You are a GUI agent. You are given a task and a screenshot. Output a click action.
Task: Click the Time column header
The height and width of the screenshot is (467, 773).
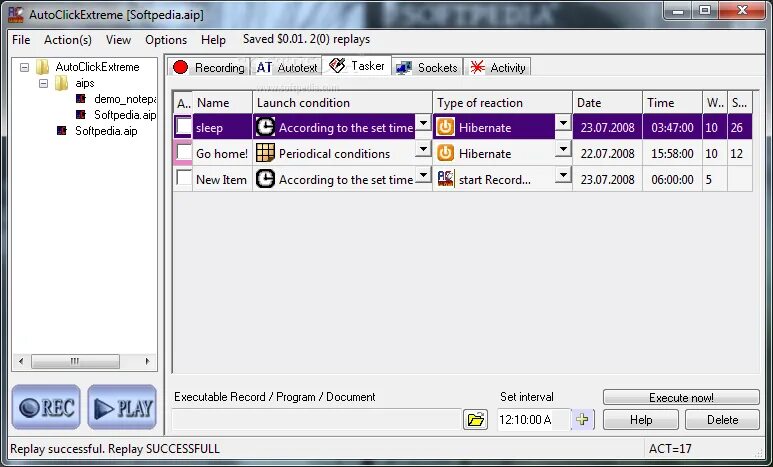[x=672, y=103]
